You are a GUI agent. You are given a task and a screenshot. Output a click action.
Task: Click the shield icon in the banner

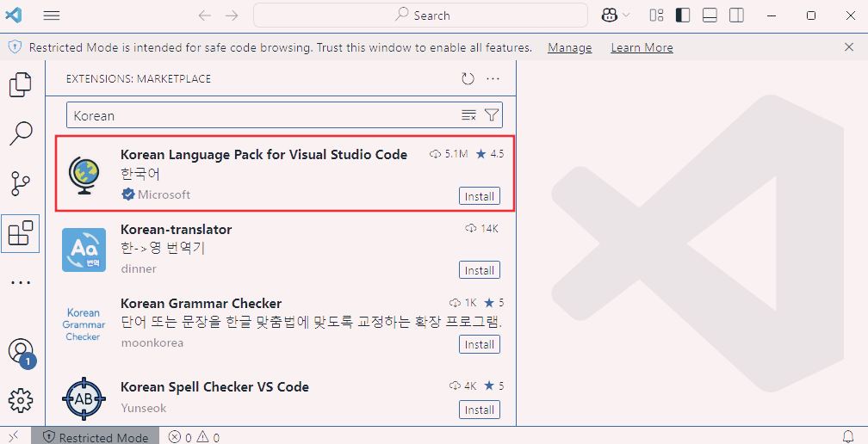point(15,47)
